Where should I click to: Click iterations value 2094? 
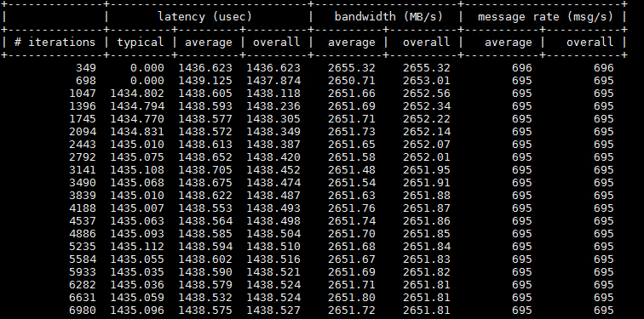[82, 132]
